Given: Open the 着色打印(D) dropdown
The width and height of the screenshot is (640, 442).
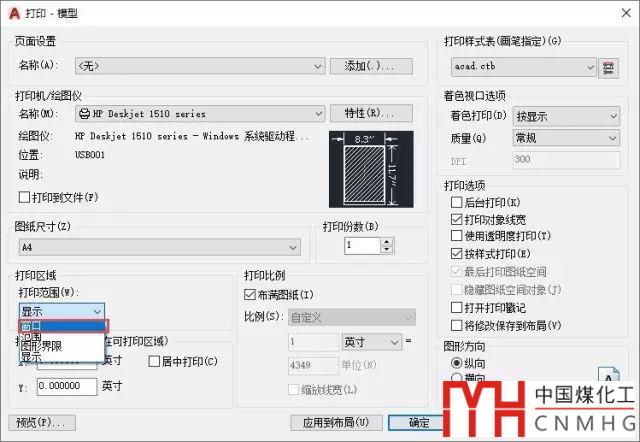Looking at the screenshot, I should pyautogui.click(x=566, y=117).
